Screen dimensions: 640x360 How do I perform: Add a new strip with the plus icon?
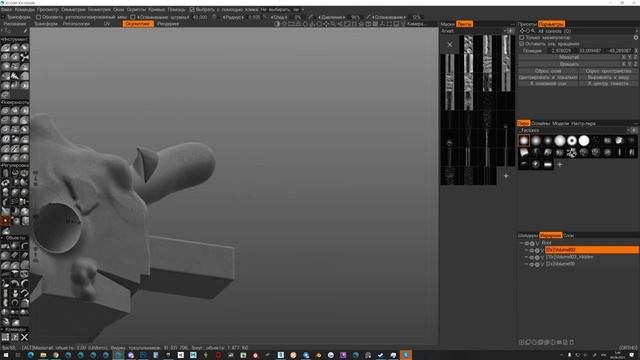pyautogui.click(x=506, y=176)
